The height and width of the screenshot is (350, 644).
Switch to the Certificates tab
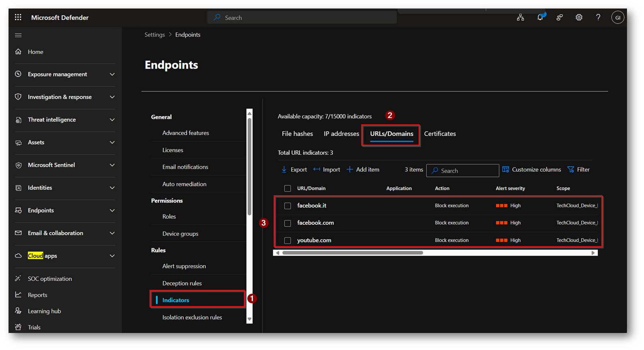pos(440,134)
